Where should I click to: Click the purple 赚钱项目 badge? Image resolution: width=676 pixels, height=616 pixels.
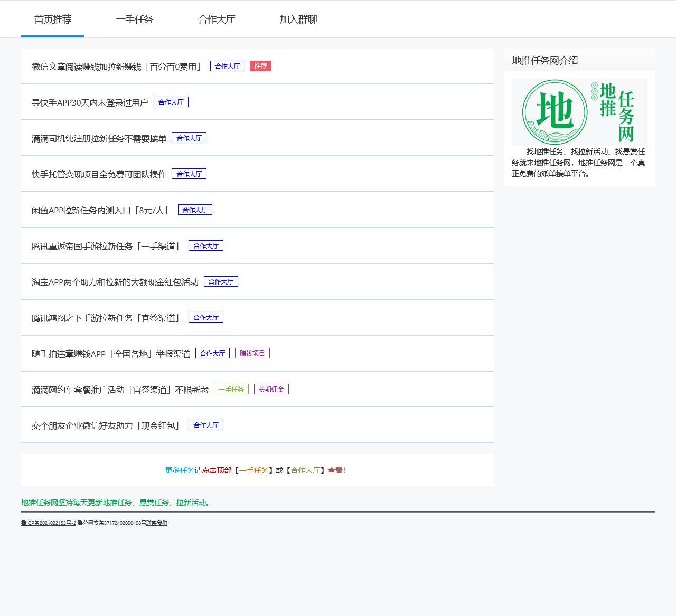tap(252, 353)
